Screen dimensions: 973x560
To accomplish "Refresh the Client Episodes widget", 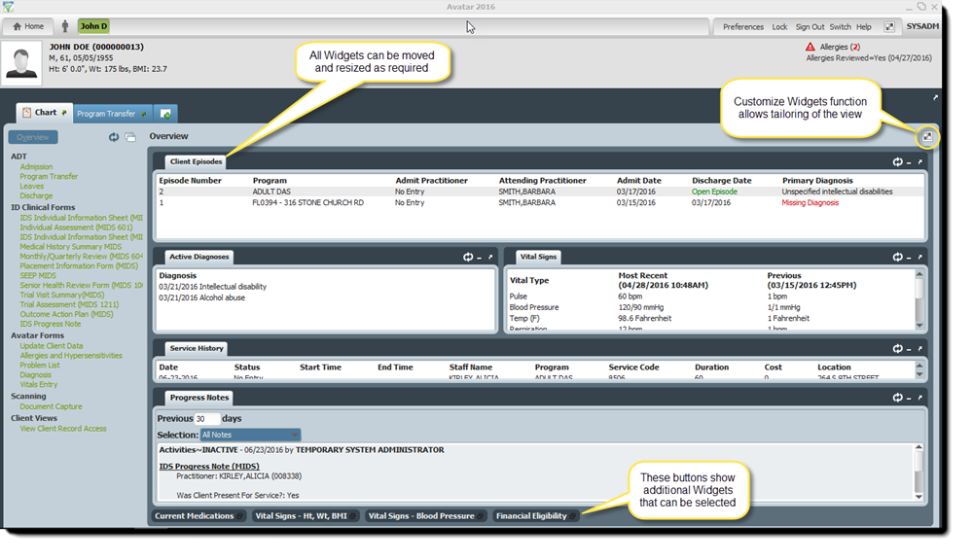I will tap(897, 161).
